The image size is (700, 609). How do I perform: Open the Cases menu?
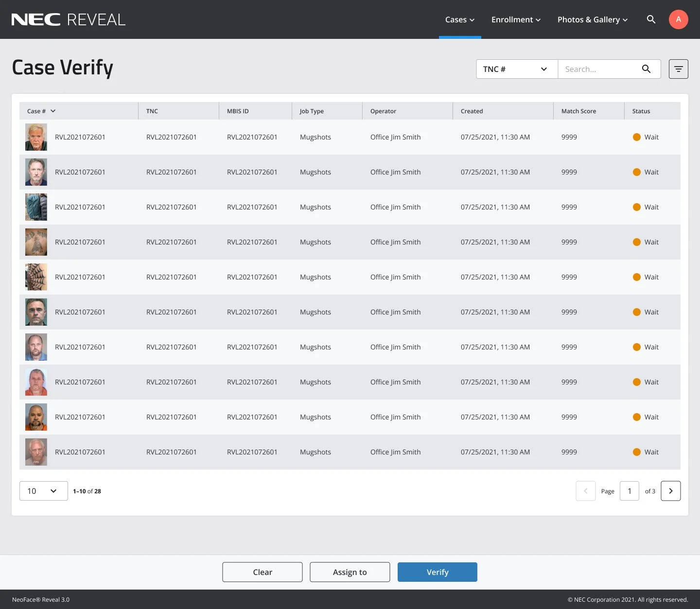coord(460,19)
